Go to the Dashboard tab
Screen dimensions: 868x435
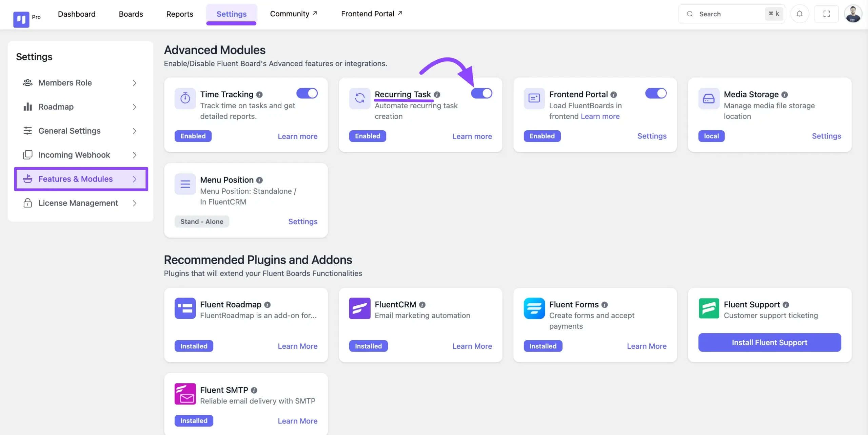pyautogui.click(x=77, y=14)
